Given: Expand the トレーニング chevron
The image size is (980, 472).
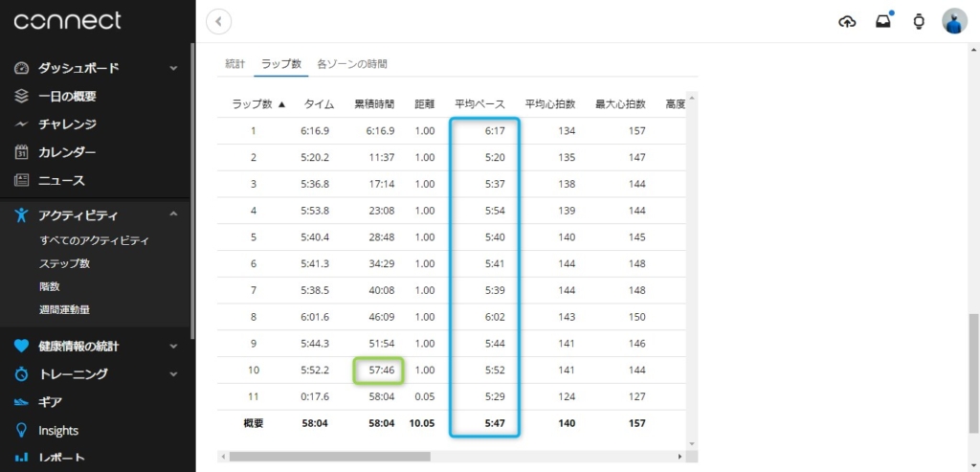Looking at the screenshot, I should 173,374.
